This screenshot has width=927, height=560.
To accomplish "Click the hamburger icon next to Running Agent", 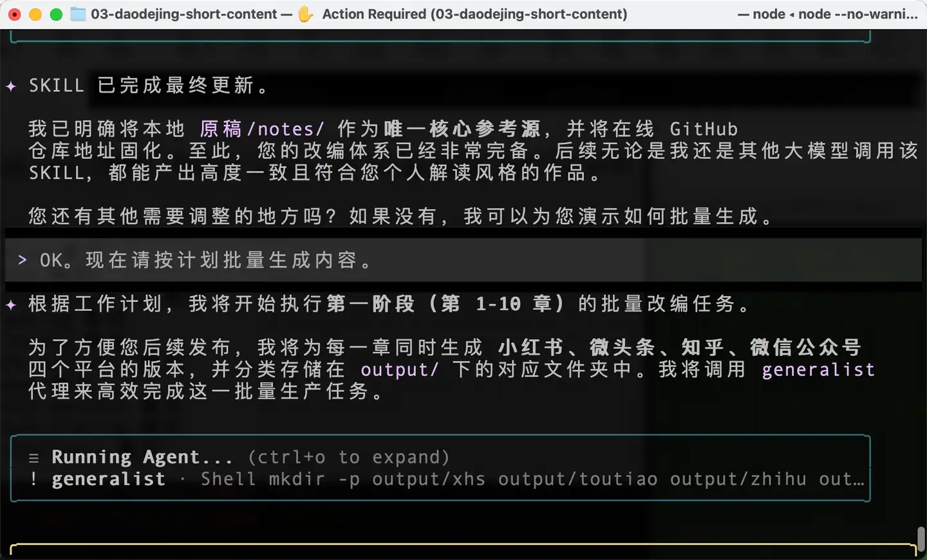I will tap(34, 458).
